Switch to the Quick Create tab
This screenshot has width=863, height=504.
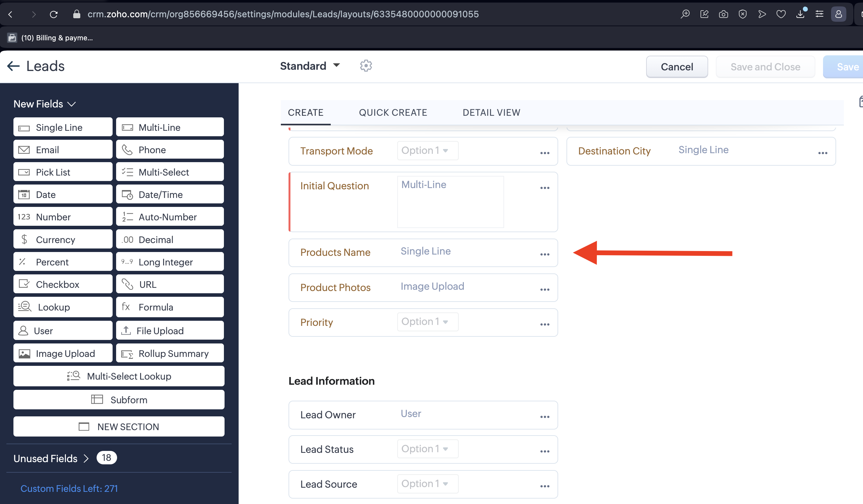pos(393,113)
